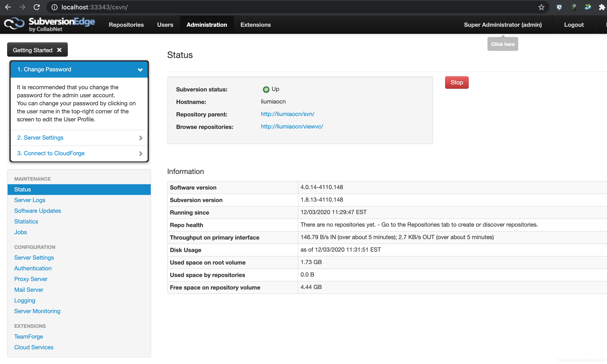Open Cloud Services extension page
This screenshot has height=364, width=607.
click(x=34, y=347)
